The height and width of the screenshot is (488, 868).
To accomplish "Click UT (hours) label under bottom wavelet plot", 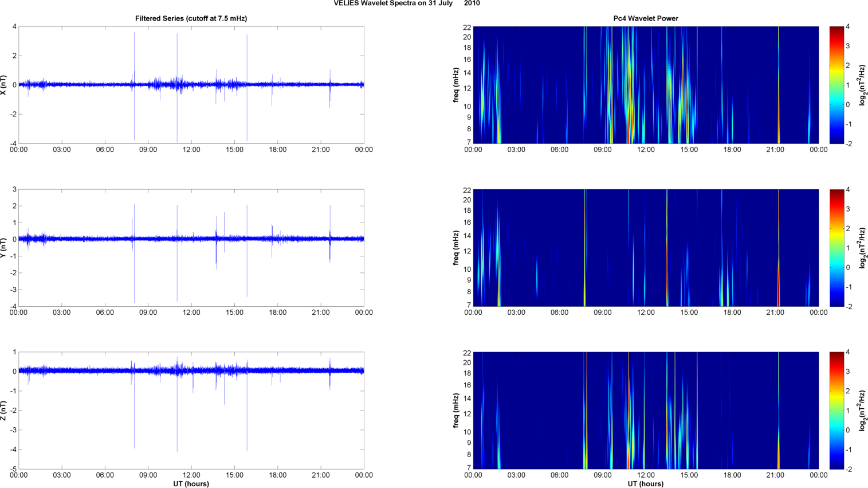I will coord(646,483).
